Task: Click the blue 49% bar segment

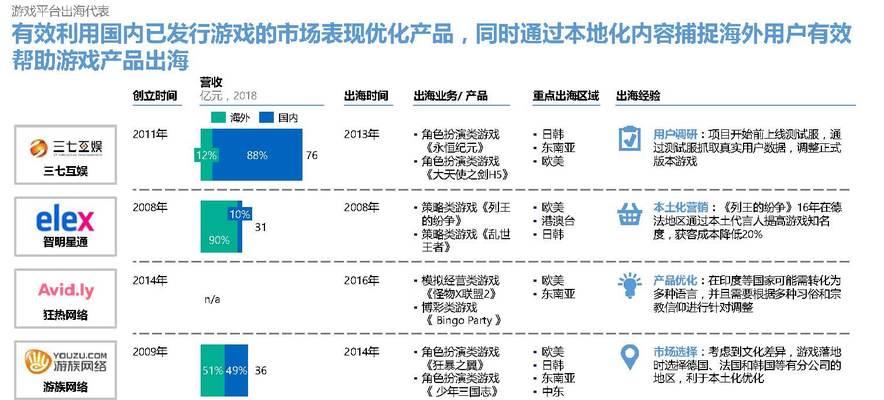Action: (237, 371)
